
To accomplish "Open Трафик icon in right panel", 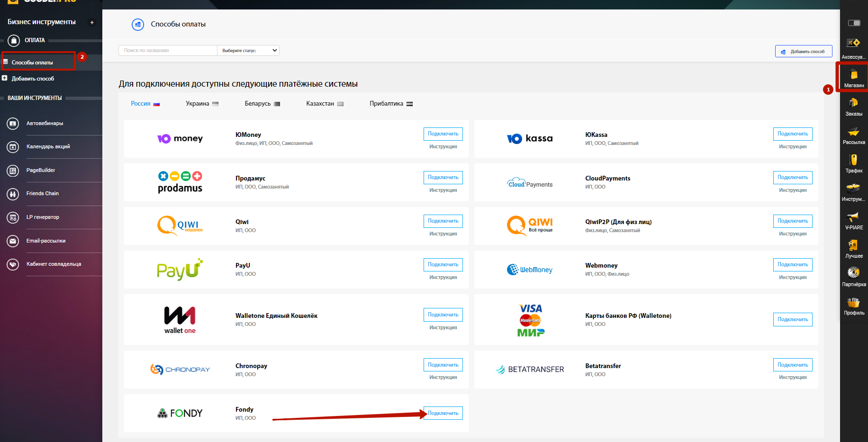I will [854, 160].
